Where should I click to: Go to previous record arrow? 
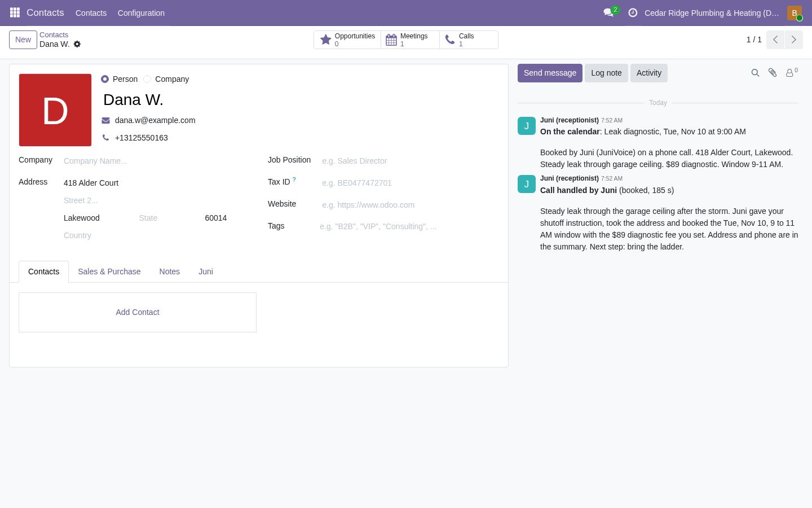[x=775, y=40]
